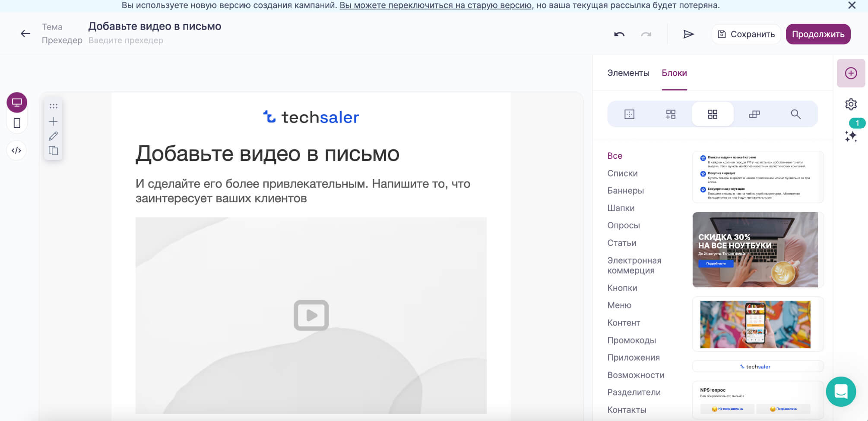The width and height of the screenshot is (868, 421).
Task: Send a test email via paper plane icon
Action: (688, 34)
